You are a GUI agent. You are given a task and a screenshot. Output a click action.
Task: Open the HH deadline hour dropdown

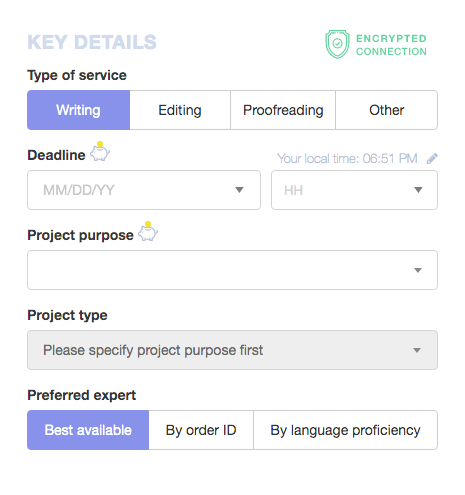(354, 190)
